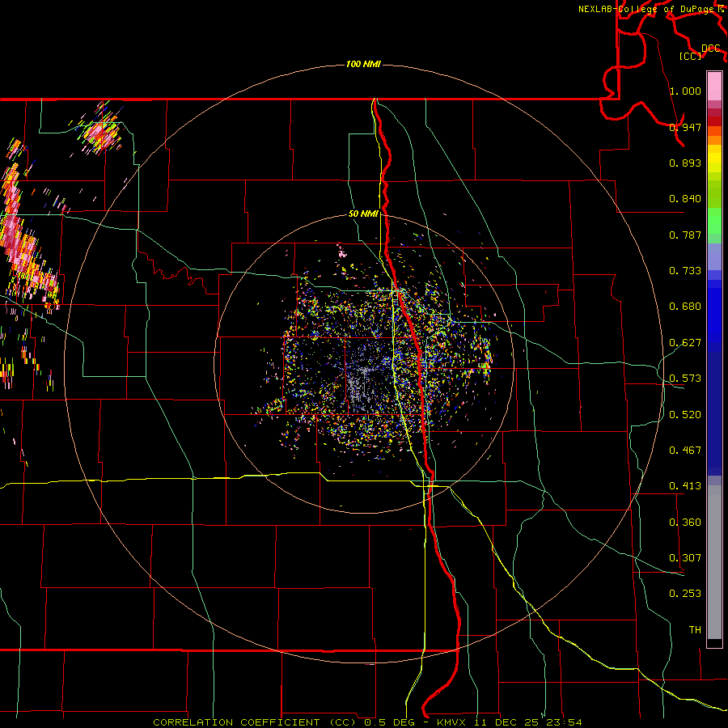The height and width of the screenshot is (728, 728).
Task: Click the 0.307 legend value
Action: click(685, 557)
